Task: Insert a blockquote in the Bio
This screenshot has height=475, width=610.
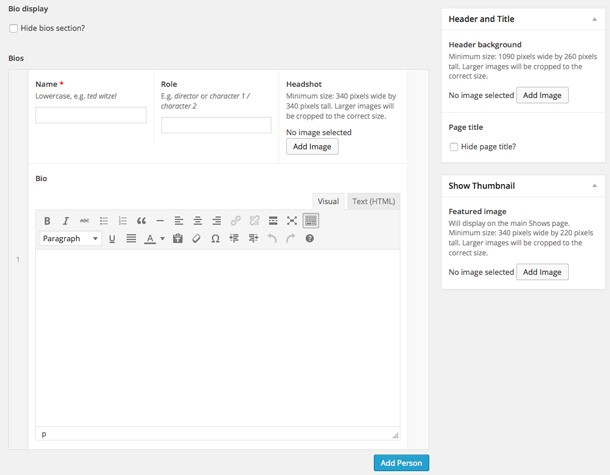Action: pyautogui.click(x=141, y=221)
